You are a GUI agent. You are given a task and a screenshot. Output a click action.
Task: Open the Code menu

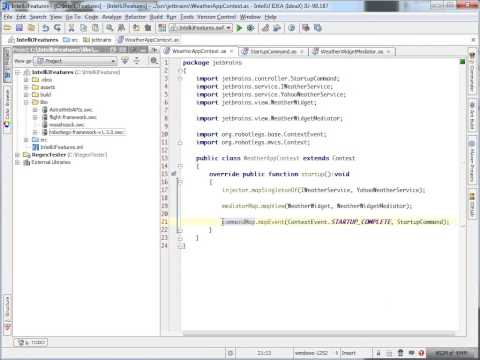(x=91, y=17)
